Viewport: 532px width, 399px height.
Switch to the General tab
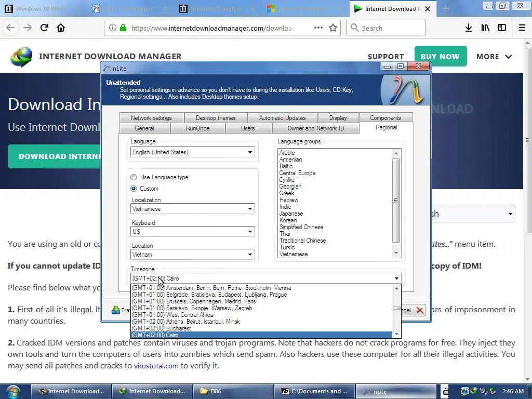[x=144, y=128]
